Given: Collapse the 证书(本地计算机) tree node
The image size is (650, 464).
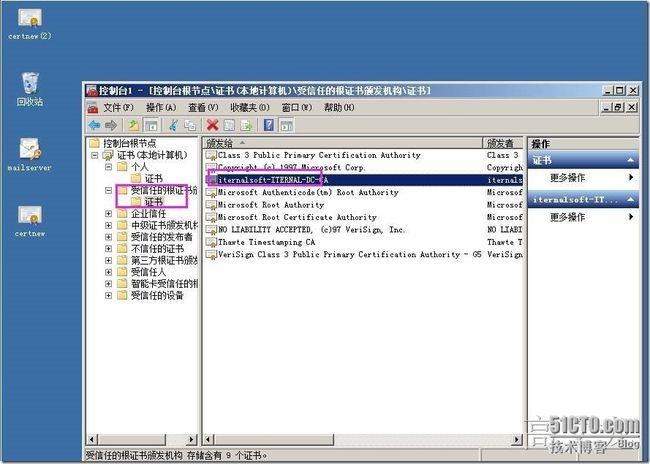Looking at the screenshot, I should [x=95, y=155].
